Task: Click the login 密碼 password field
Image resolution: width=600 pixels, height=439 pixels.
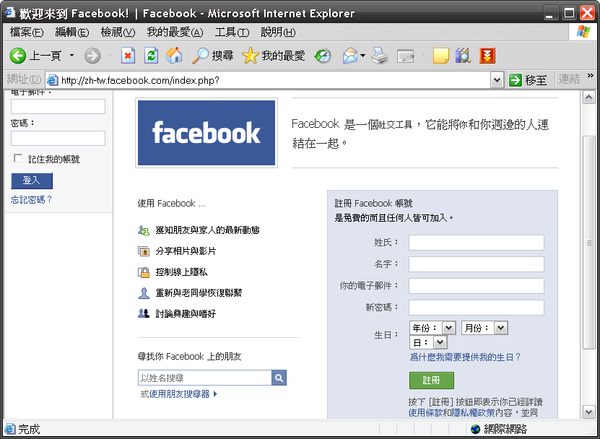Action: pyautogui.click(x=58, y=138)
